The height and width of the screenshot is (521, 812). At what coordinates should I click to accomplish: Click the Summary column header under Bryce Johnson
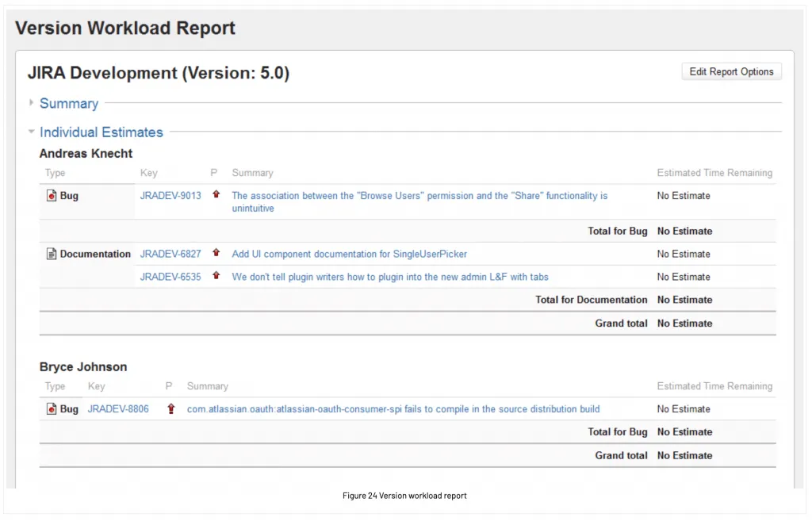pyautogui.click(x=207, y=386)
